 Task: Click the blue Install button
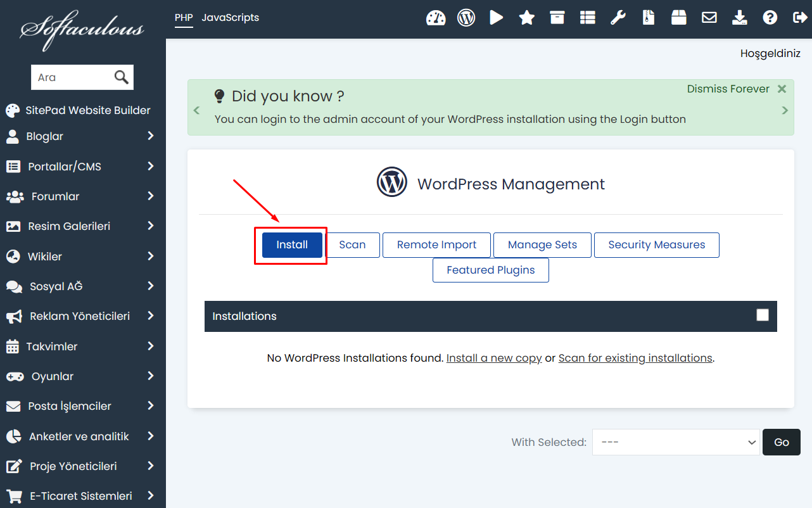point(292,245)
